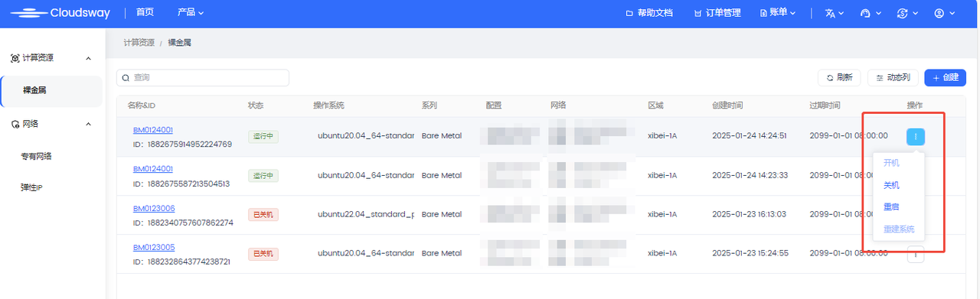Open the 产品 dropdown menu
Image resolution: width=980 pixels, height=299 pixels.
[191, 13]
